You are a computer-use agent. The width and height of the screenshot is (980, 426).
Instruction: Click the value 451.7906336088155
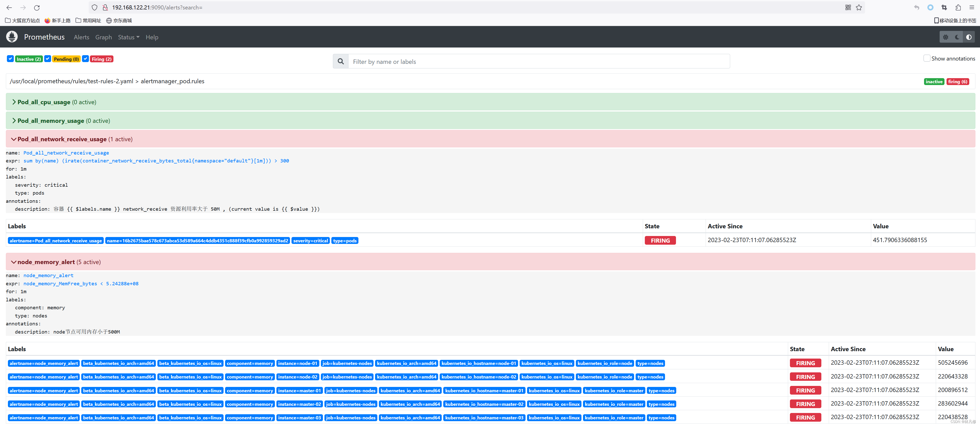click(x=900, y=240)
